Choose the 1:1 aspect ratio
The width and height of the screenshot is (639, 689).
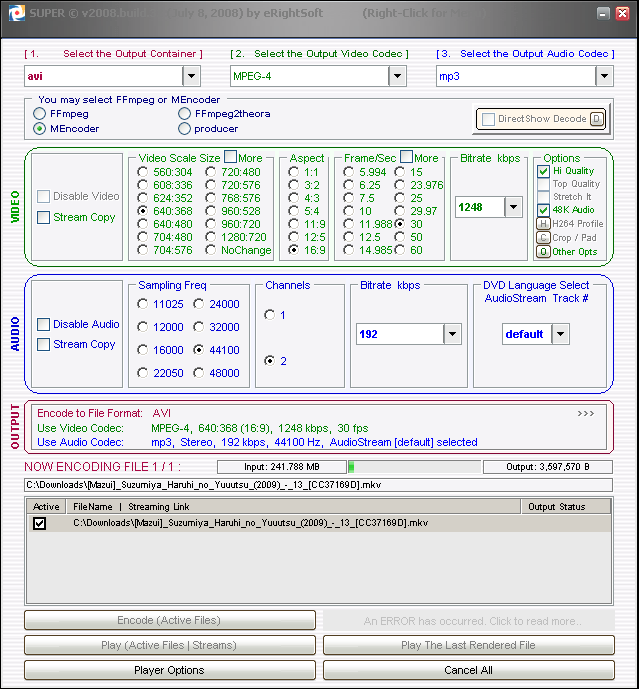293,172
